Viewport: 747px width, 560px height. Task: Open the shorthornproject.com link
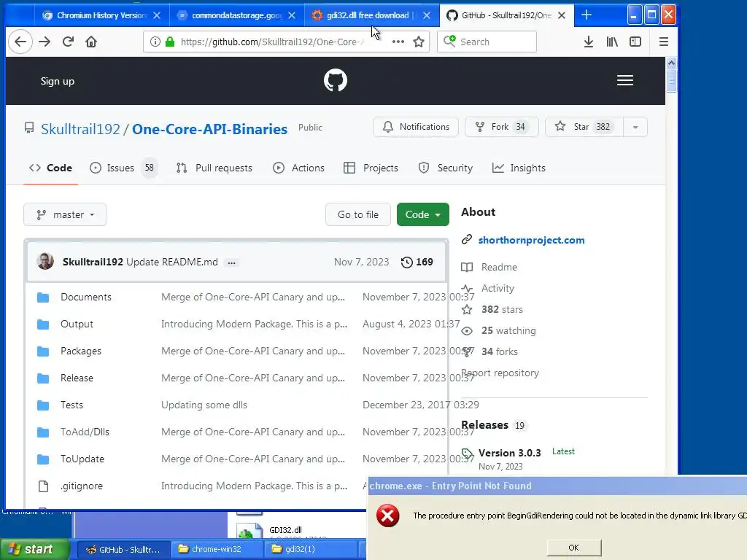tap(531, 240)
